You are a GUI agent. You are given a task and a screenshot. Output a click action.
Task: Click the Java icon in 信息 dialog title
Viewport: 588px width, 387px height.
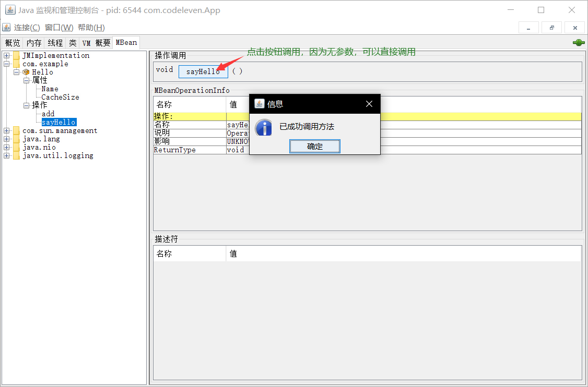pos(260,104)
